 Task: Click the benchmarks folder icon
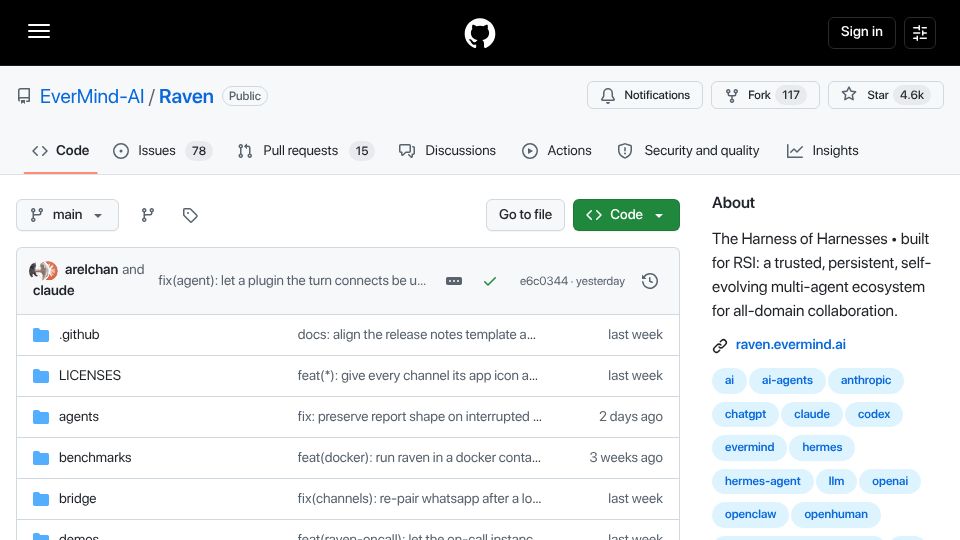pos(40,458)
